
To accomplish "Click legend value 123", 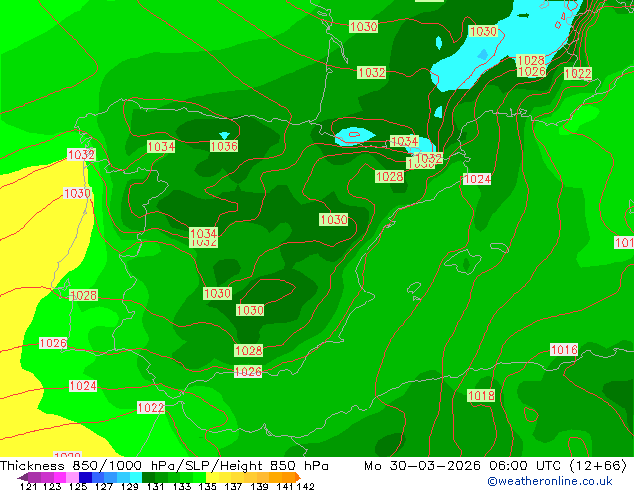I will (x=52, y=486).
